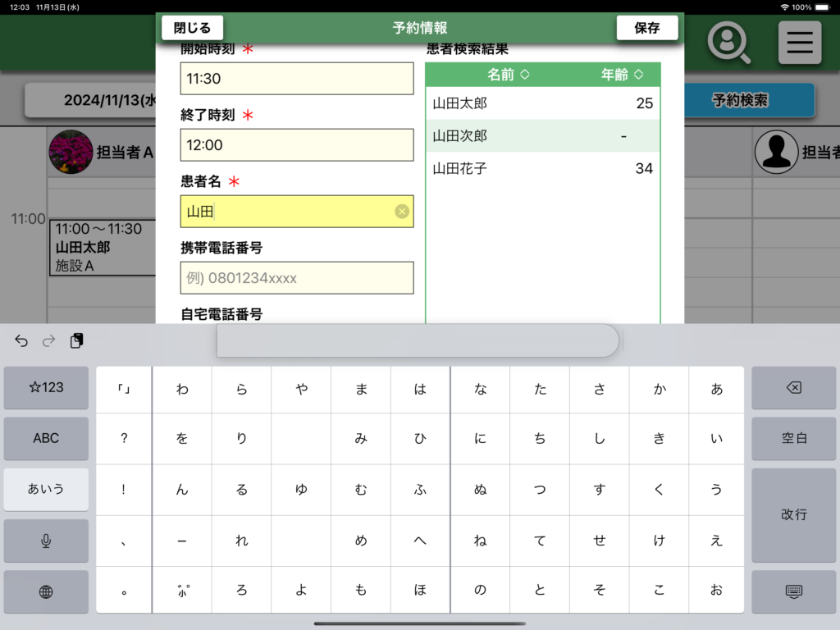Open the hamburger menu
Screen dimensions: 840x630
coord(799,43)
